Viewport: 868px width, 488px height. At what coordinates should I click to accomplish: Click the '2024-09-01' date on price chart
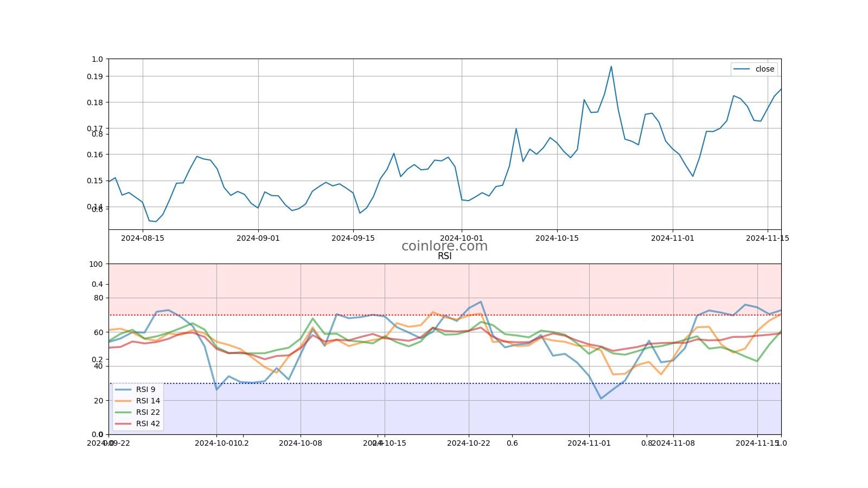tap(258, 238)
